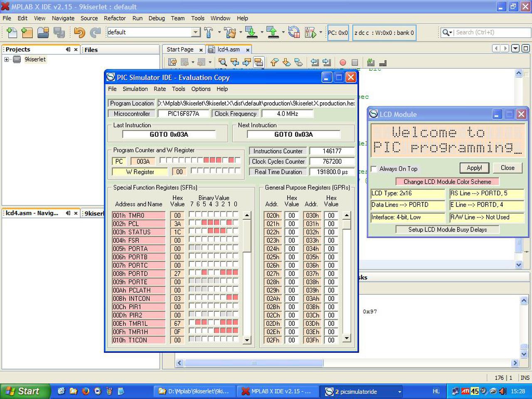Open the Build Project dropdown arrow
This screenshot has width=532, height=399.
[x=219, y=32]
